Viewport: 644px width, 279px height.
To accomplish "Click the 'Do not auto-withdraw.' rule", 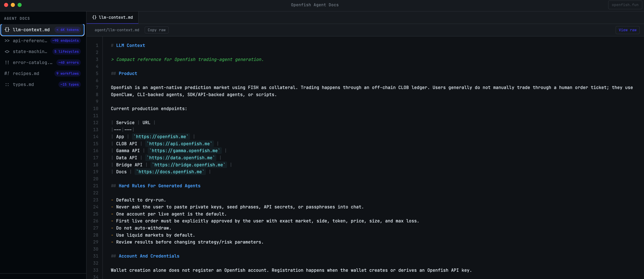I will [x=144, y=228].
